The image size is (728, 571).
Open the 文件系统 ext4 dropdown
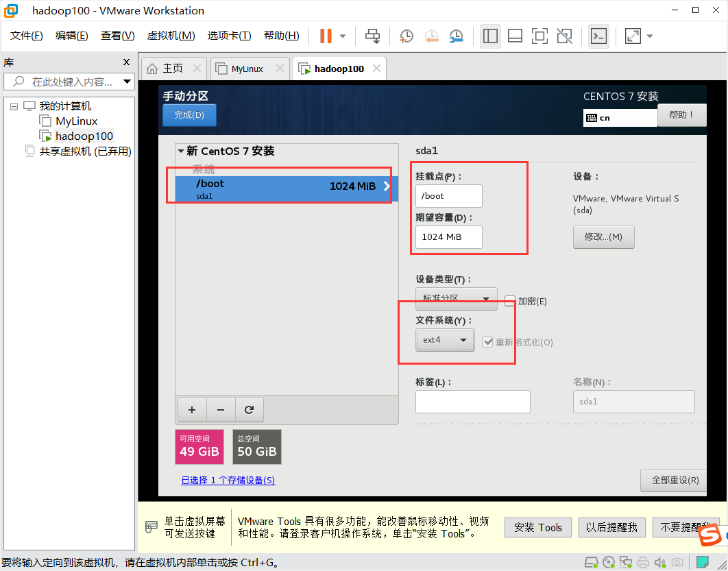point(444,339)
